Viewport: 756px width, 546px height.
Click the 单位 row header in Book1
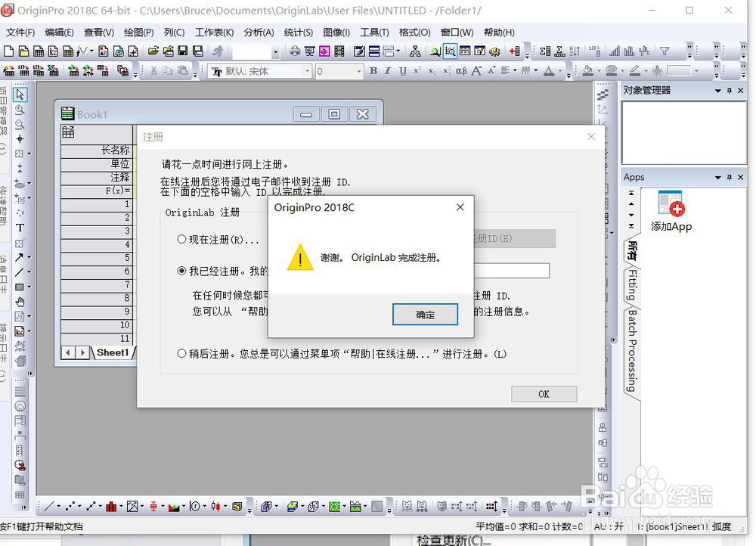click(97, 164)
